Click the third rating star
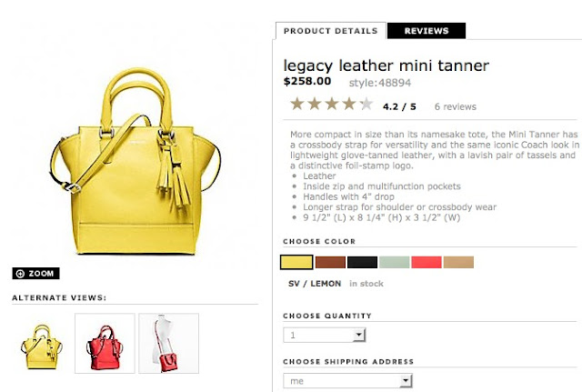582x392 pixels. 332,104
